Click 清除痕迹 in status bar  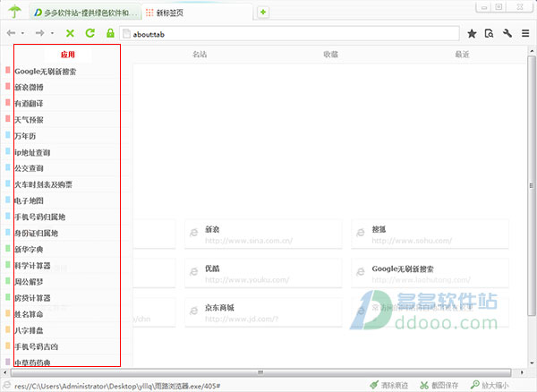click(x=388, y=385)
